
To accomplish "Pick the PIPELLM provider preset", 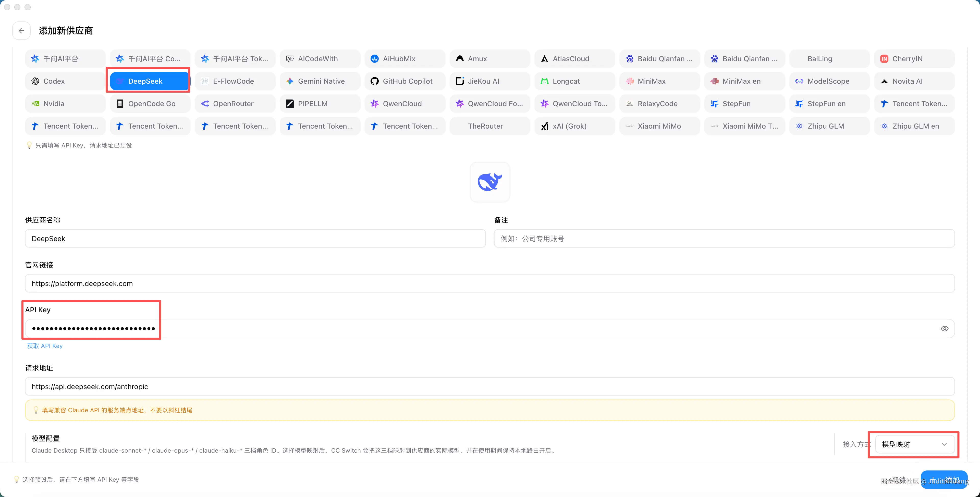I will [320, 103].
